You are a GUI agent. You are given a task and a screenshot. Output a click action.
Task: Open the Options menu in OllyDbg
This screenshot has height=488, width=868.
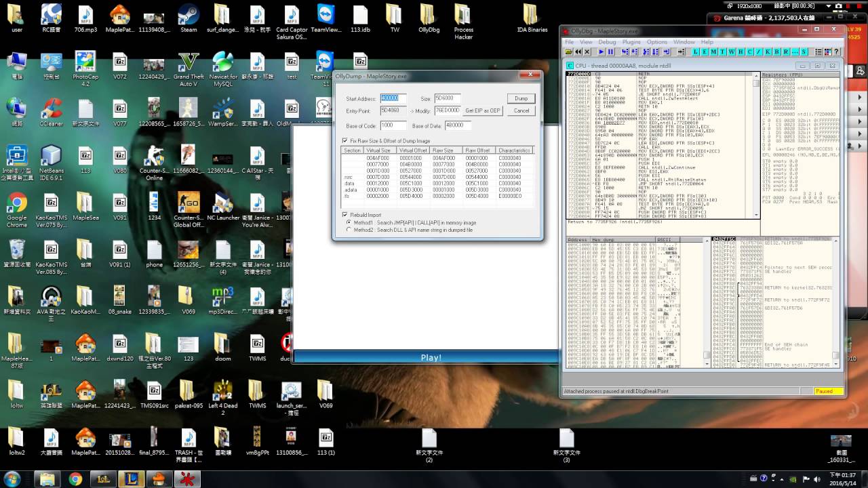click(656, 42)
